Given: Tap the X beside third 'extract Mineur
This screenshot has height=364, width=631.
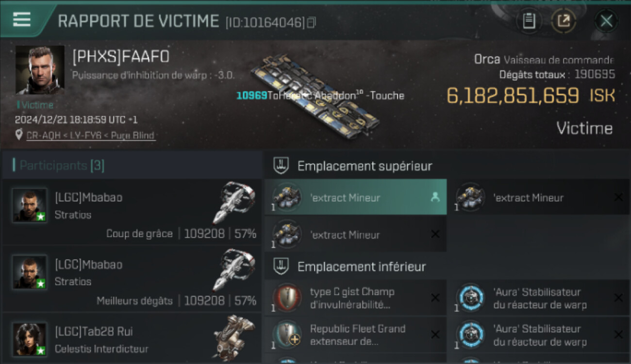Looking at the screenshot, I should tap(435, 234).
